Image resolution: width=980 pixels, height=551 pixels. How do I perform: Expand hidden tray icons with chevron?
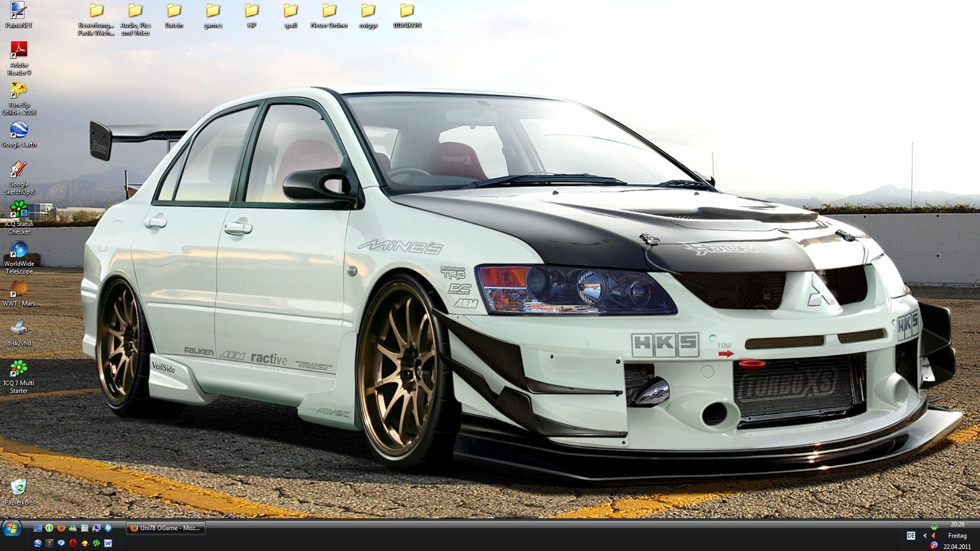[925, 536]
